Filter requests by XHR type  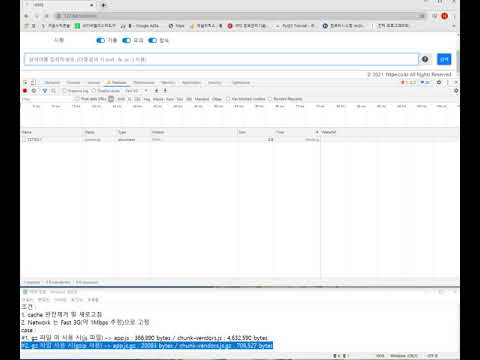pyautogui.click(x=121, y=99)
